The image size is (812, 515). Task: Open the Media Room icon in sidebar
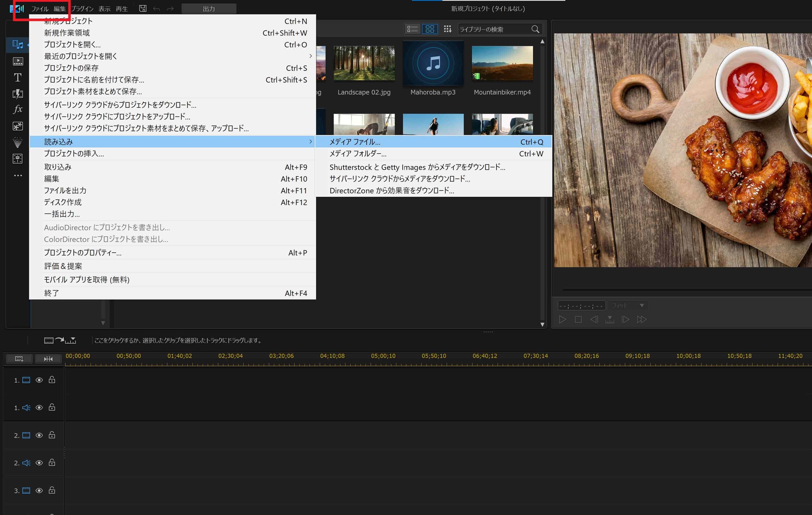[18, 44]
